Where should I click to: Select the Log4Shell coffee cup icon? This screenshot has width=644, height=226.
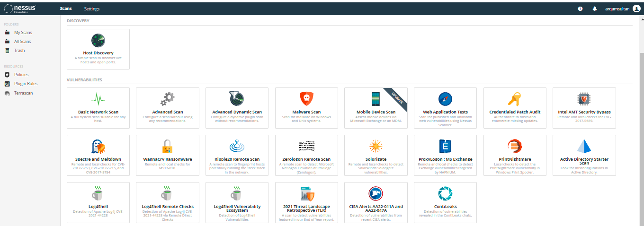coord(98,193)
